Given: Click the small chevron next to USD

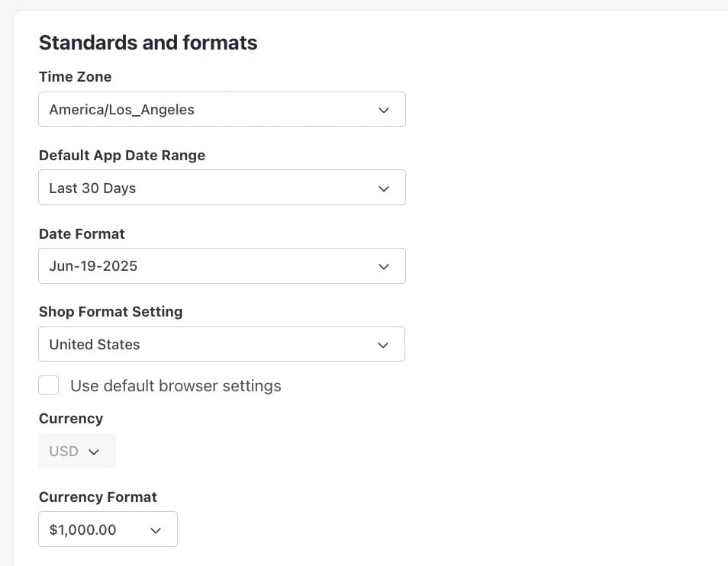Looking at the screenshot, I should click(x=94, y=452).
